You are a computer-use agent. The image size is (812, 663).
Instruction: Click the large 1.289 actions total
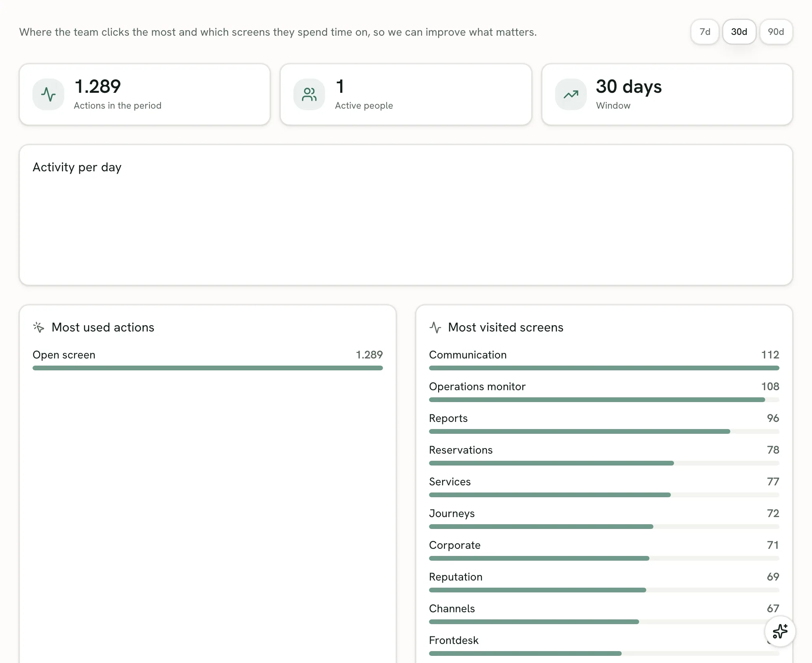tap(98, 86)
